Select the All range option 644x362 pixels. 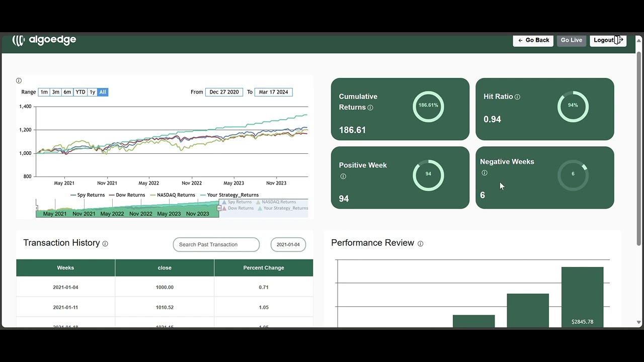click(x=103, y=92)
